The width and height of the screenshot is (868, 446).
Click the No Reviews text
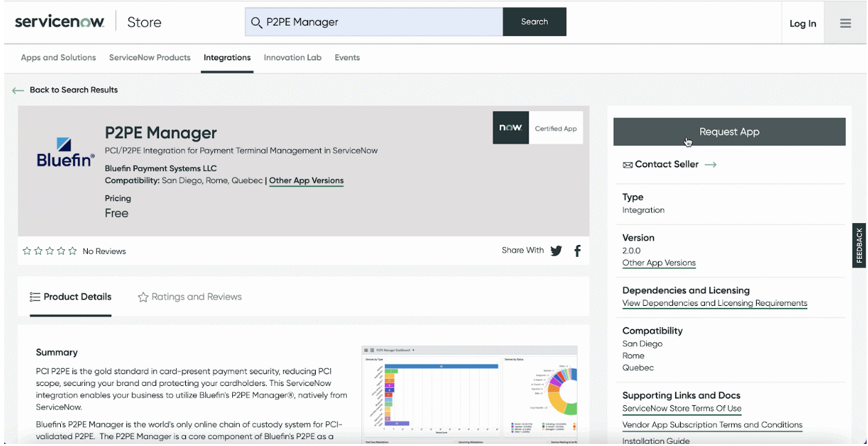104,251
